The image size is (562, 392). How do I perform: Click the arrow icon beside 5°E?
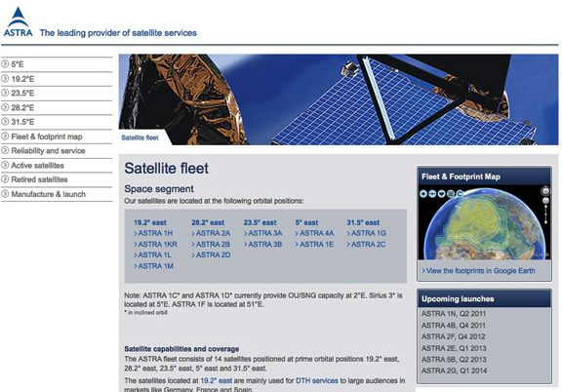click(x=5, y=64)
